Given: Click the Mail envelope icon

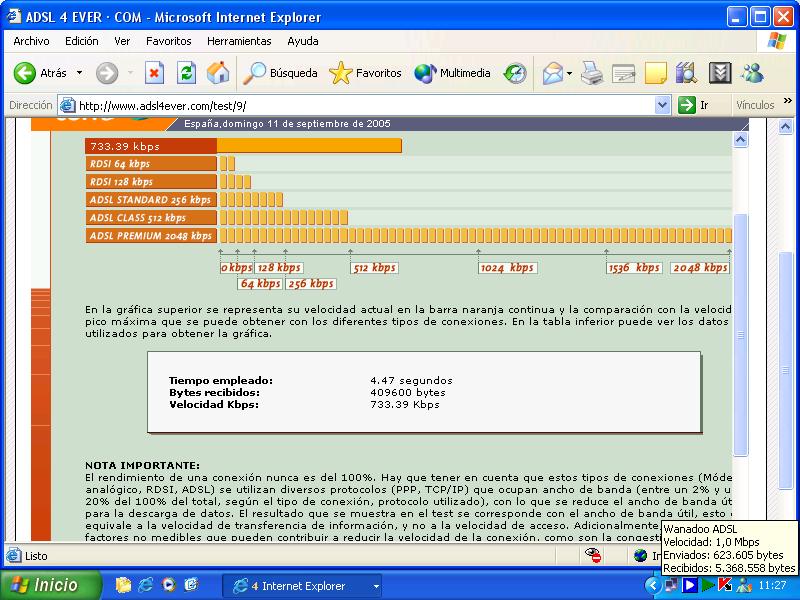Looking at the screenshot, I should [x=552, y=73].
